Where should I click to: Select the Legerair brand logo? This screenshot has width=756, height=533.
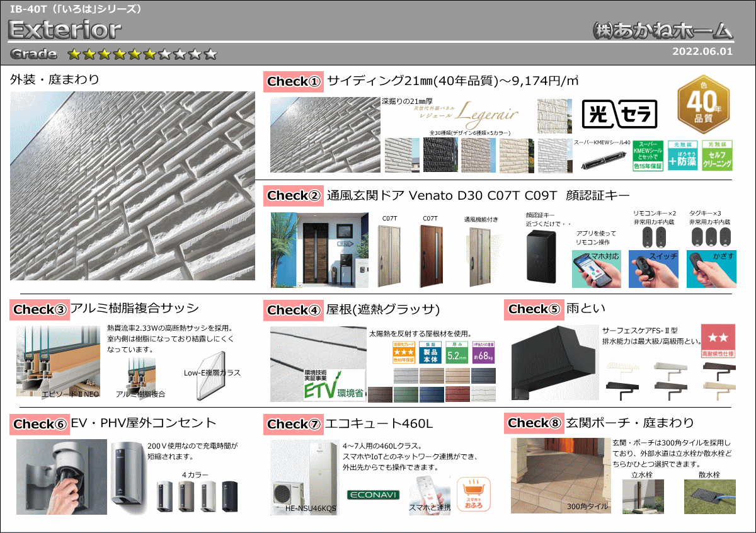click(x=466, y=113)
